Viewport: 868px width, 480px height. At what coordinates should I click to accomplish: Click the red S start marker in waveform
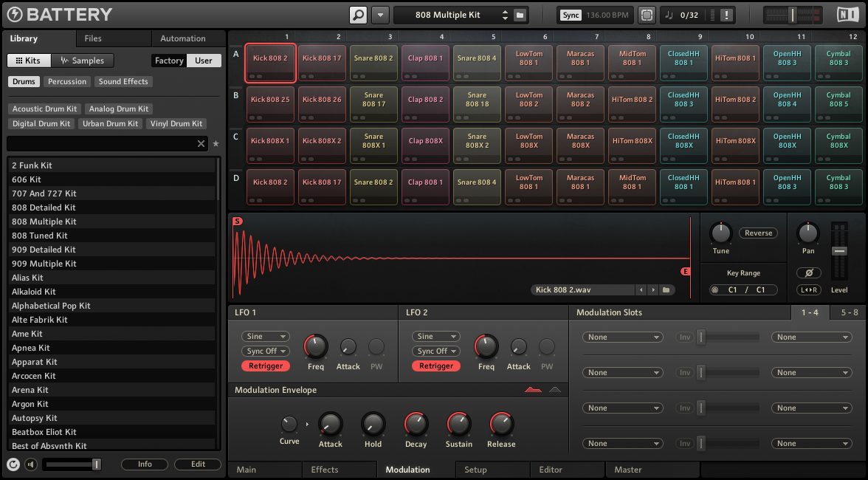[237, 221]
